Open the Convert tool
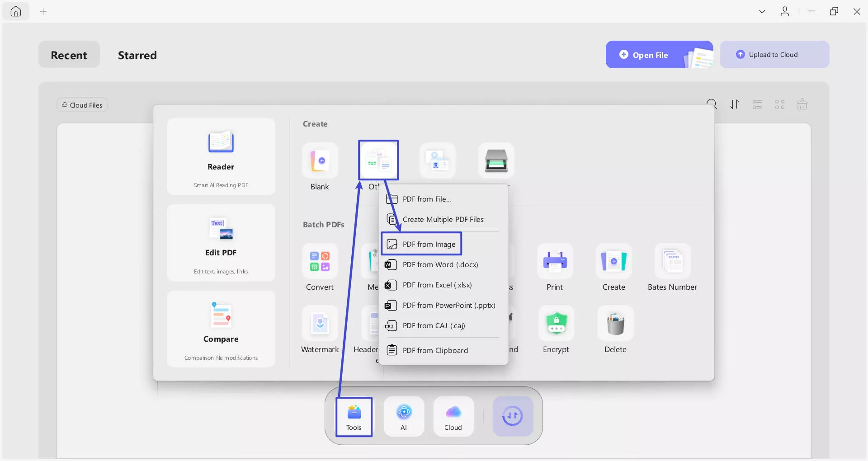The image size is (868, 461). [320, 268]
